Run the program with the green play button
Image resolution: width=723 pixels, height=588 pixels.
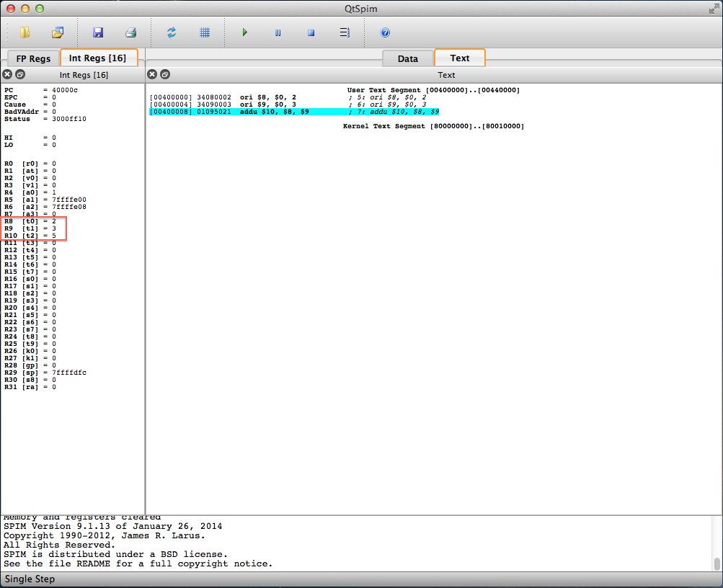tap(245, 32)
